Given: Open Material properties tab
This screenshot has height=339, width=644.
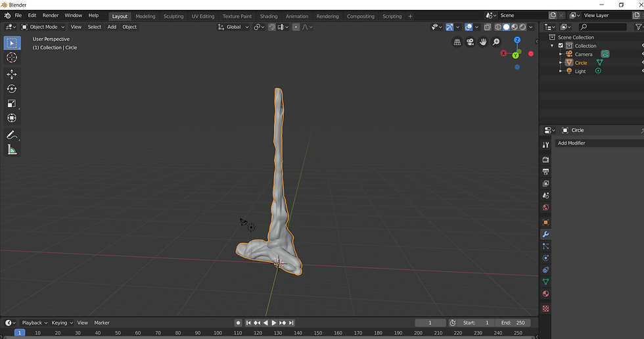Looking at the screenshot, I should point(545,294).
